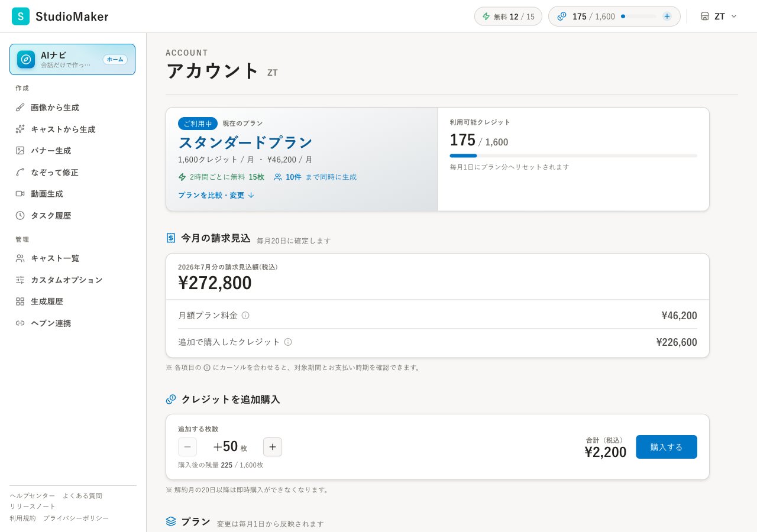The image size is (757, 532).
Task: Increase credits with the plus stepper
Action: tap(273, 447)
